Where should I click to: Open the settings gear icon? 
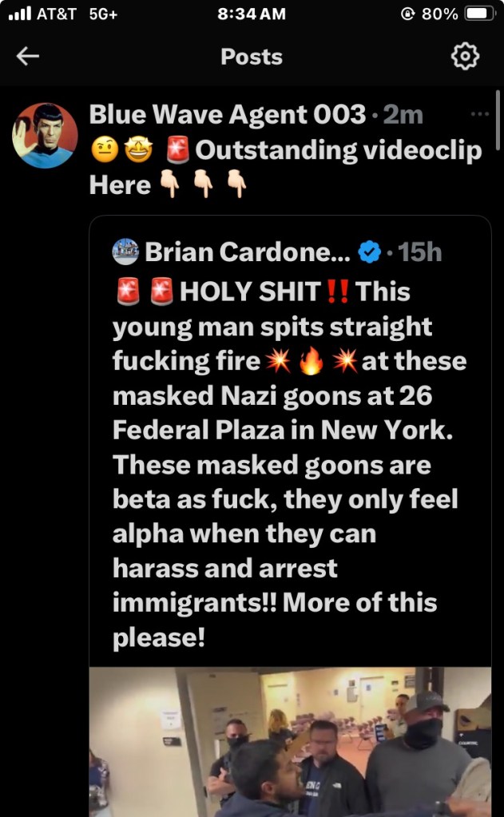point(465,56)
